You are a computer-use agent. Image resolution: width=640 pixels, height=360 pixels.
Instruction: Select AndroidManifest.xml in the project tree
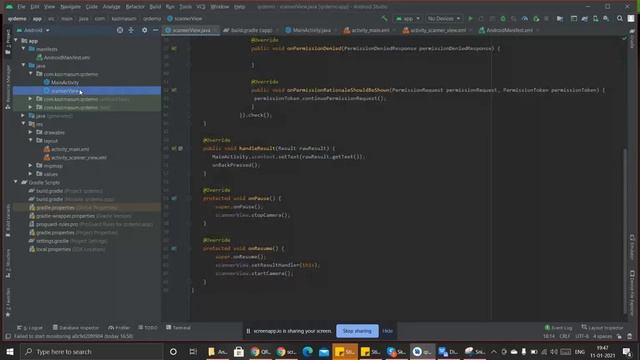67,58
